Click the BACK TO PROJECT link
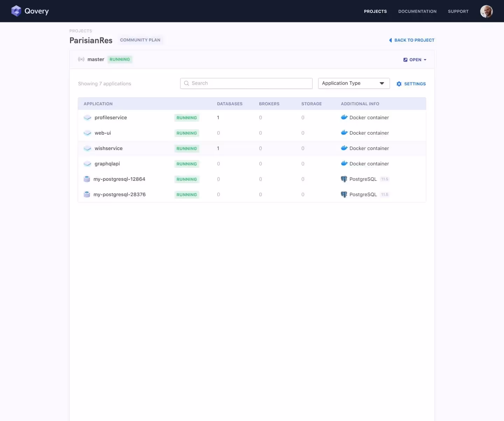Screen dimensions: 504x421 [x=412, y=40]
